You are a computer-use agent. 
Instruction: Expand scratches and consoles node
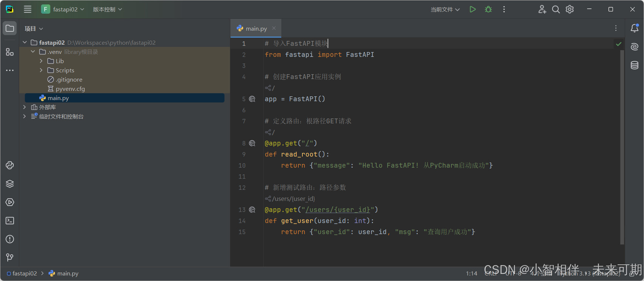tap(25, 116)
